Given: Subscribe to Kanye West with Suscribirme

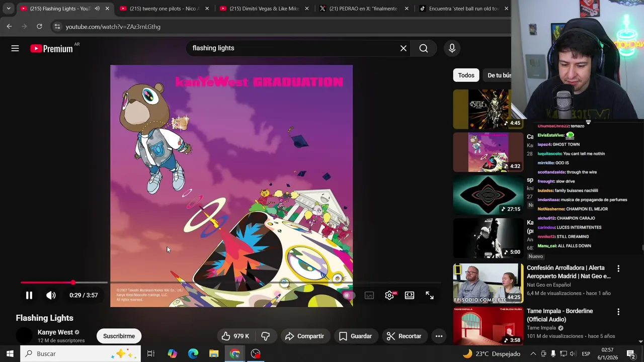Looking at the screenshot, I should pyautogui.click(x=119, y=336).
